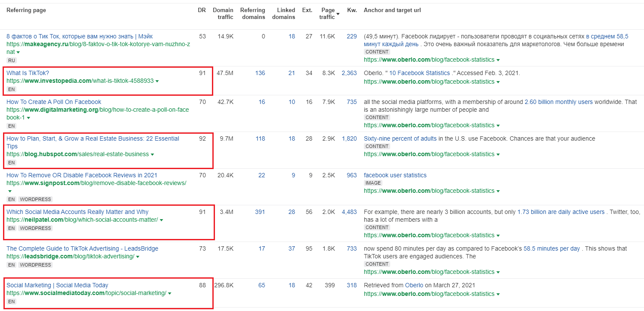
Task: Click anchor 'Sixty-nine percent of adults'
Action: coord(400,138)
